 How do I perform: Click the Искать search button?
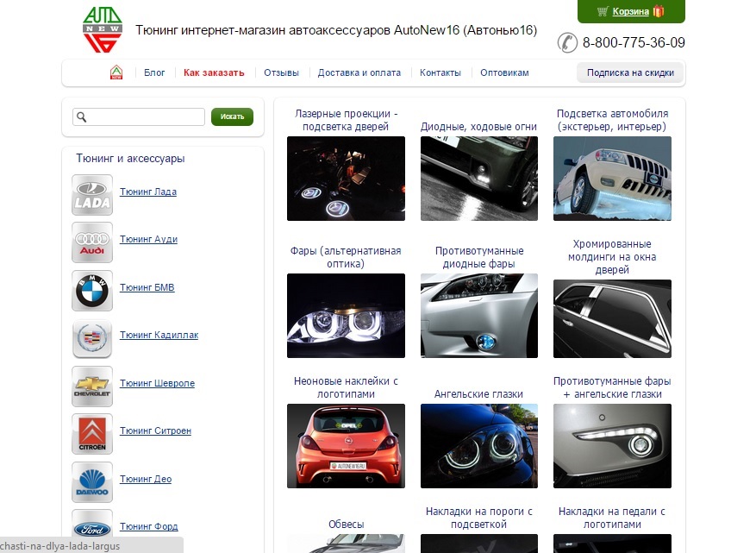[x=232, y=116]
